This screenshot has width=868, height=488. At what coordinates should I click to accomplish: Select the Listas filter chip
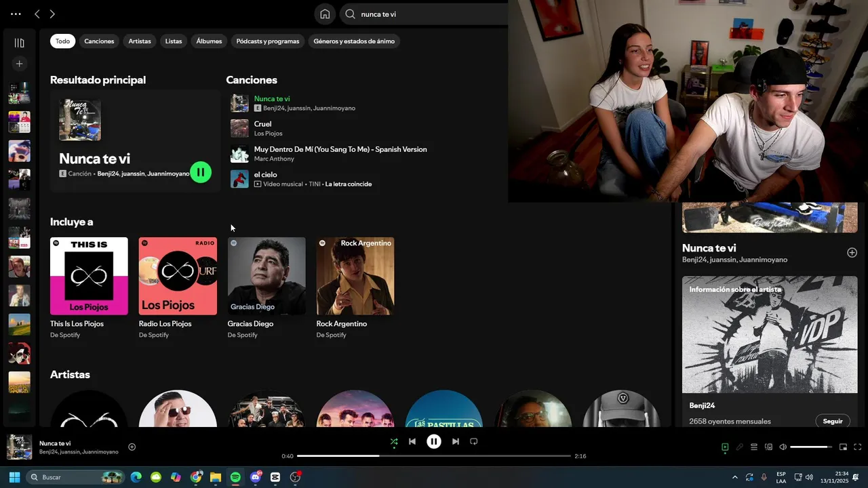174,41
